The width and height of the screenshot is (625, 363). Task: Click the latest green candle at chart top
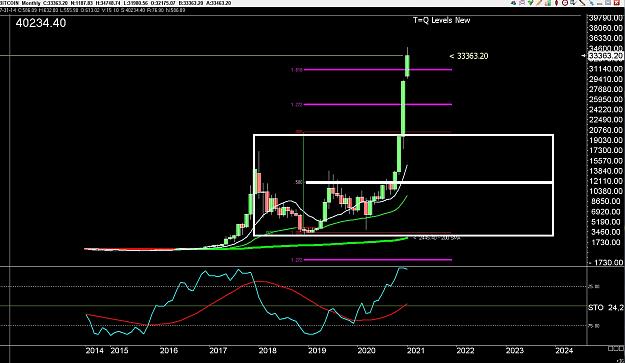[407, 66]
